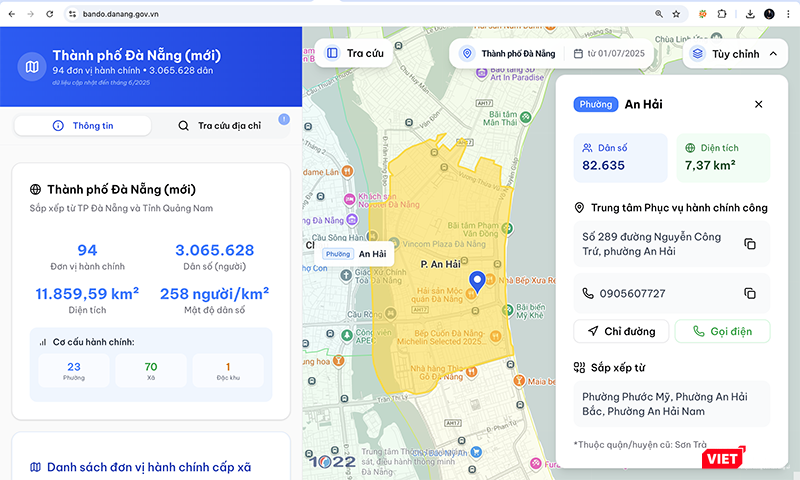Click the Chỉ đường directions button
Image resolution: width=800 pixels, height=480 pixels.
click(x=620, y=331)
